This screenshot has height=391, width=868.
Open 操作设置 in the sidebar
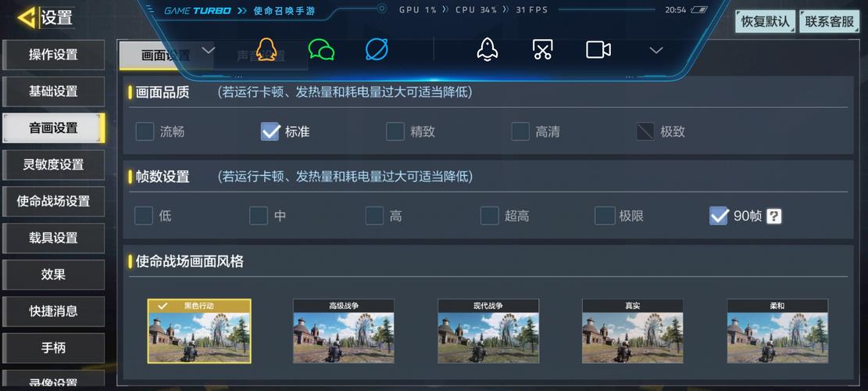coord(53,55)
